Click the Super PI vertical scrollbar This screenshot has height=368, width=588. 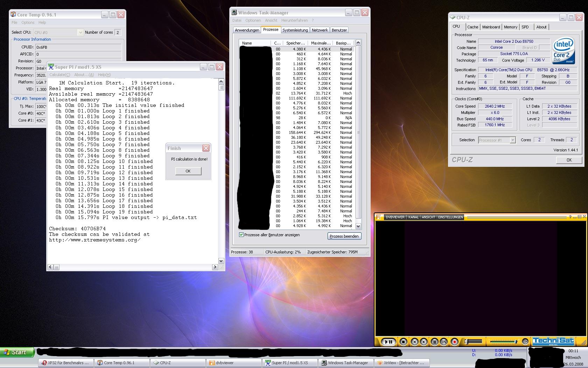[x=221, y=171]
